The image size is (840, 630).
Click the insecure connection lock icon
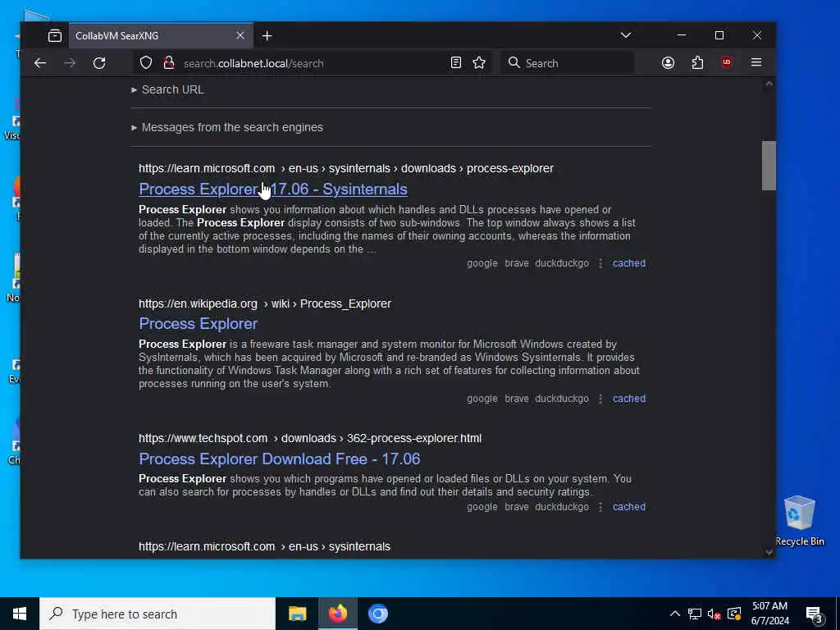169,62
